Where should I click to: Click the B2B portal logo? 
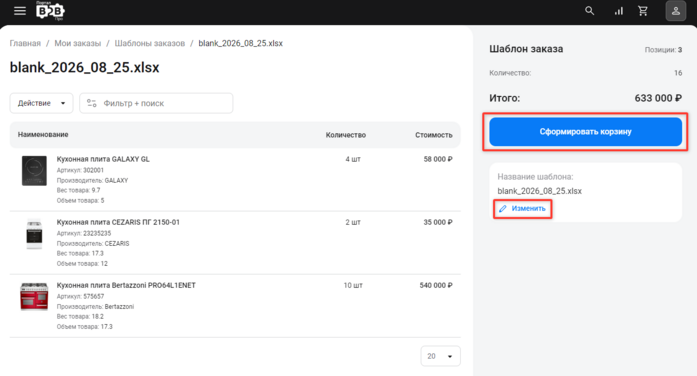click(x=50, y=11)
